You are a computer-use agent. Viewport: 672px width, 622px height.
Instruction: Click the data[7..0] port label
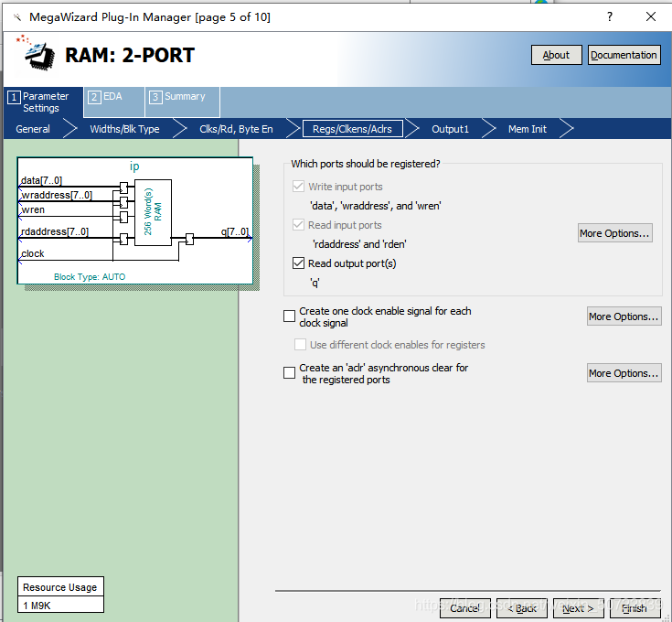[x=41, y=180]
